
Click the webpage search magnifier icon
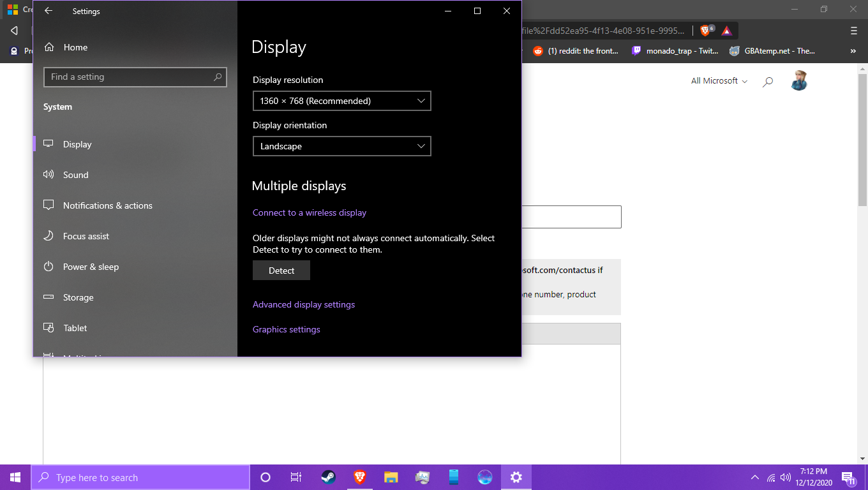click(x=768, y=81)
